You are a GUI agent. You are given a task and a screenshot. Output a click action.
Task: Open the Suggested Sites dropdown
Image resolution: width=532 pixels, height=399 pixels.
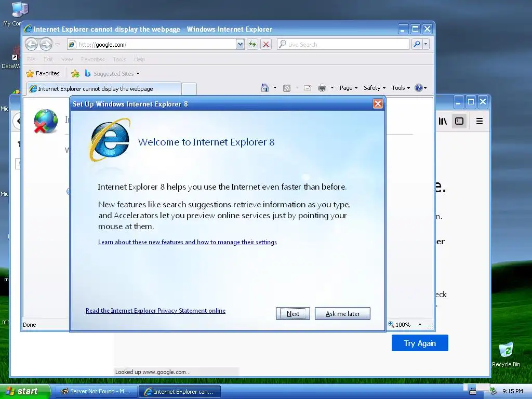112,73
